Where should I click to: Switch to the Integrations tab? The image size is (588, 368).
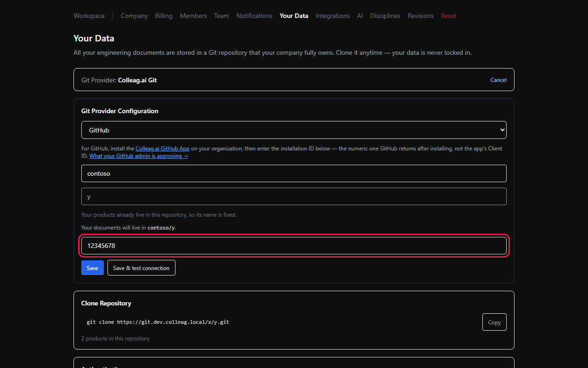tap(333, 16)
